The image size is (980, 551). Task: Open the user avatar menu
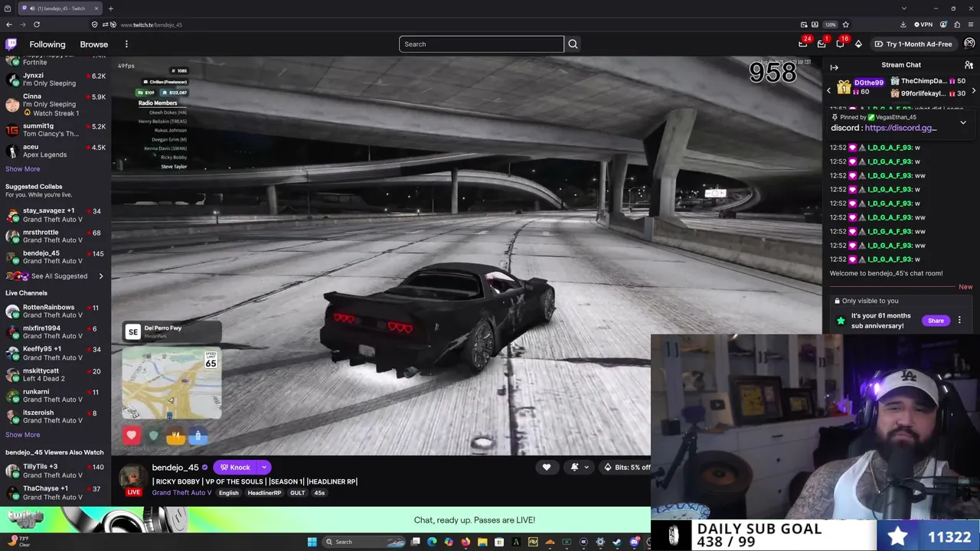[969, 44]
